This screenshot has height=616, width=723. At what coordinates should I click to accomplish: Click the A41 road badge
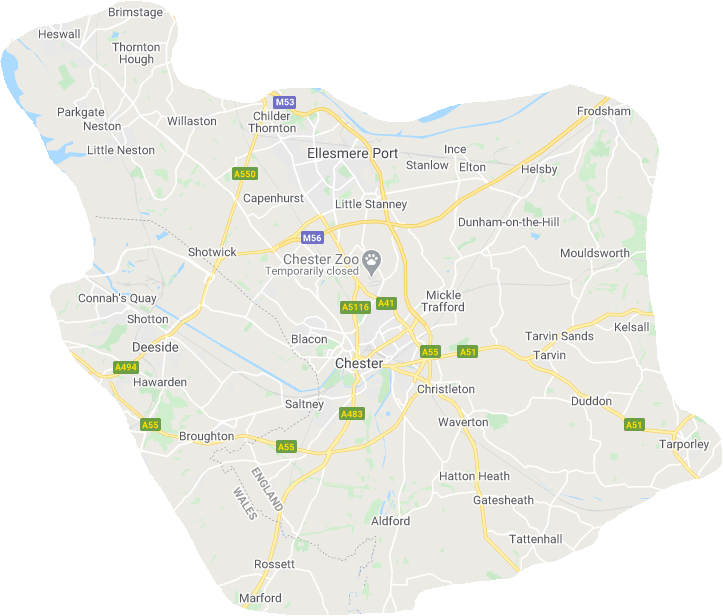tap(386, 303)
